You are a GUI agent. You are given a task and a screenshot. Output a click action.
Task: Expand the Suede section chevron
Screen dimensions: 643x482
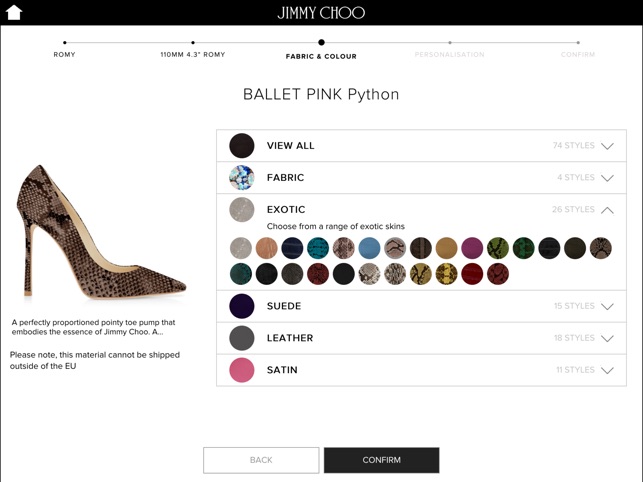[607, 306]
